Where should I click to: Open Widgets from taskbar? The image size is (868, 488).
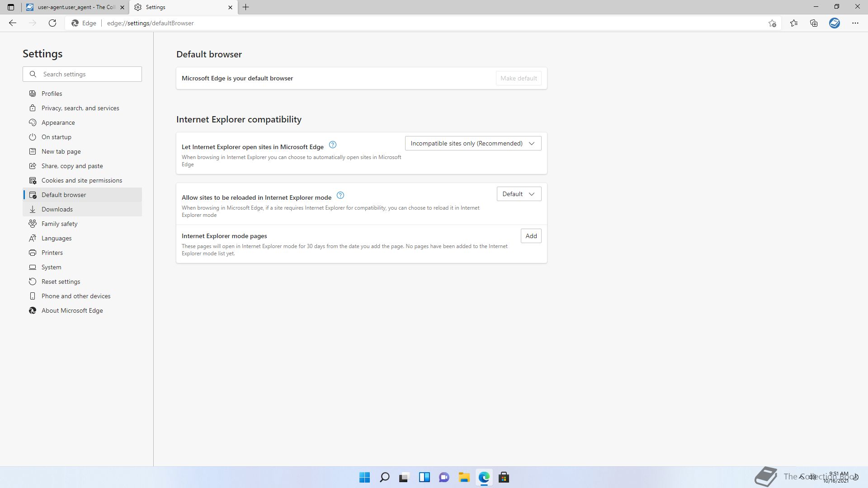point(424,478)
